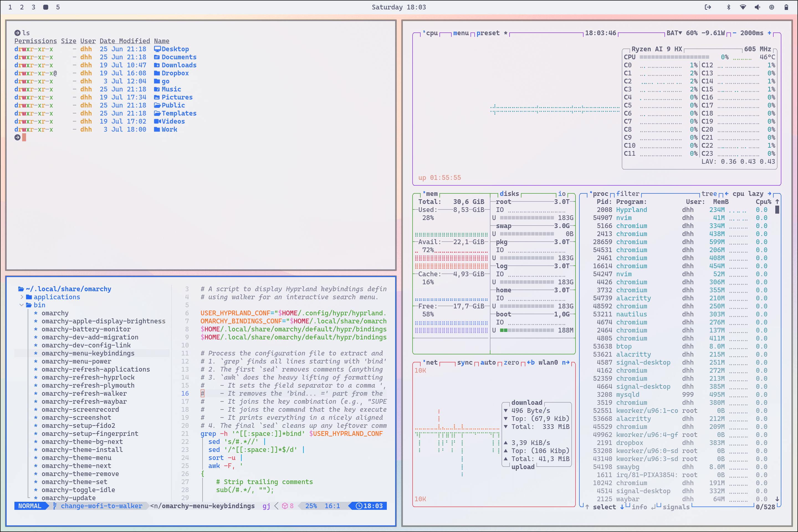The width and height of the screenshot is (798, 532).
Task: Open the Wi-Fi network status icon
Action: [743, 7]
